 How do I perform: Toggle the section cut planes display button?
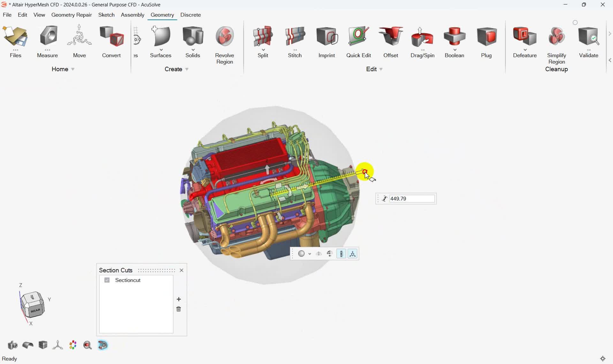point(341,254)
